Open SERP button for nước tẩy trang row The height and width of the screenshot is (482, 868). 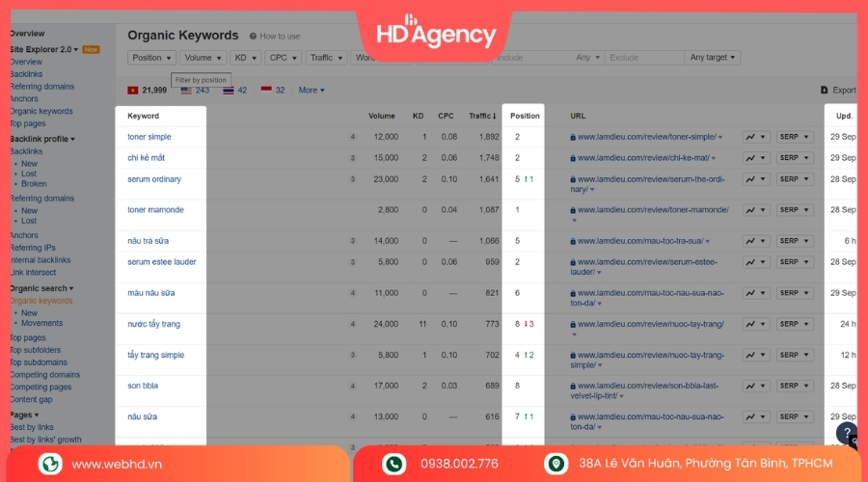(x=795, y=324)
